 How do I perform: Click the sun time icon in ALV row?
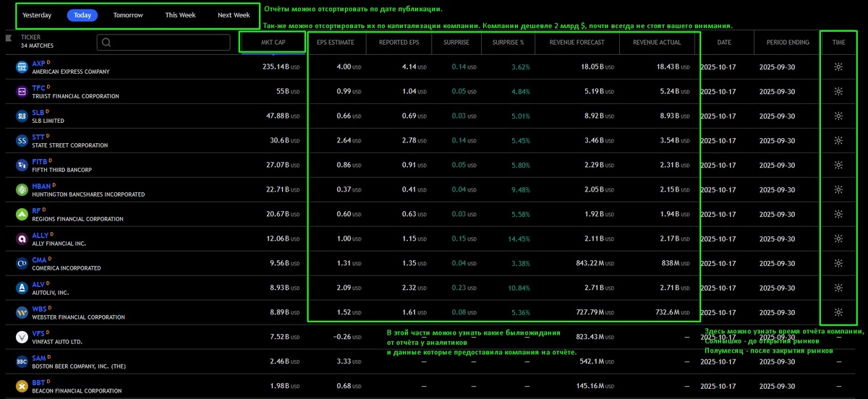pyautogui.click(x=838, y=288)
